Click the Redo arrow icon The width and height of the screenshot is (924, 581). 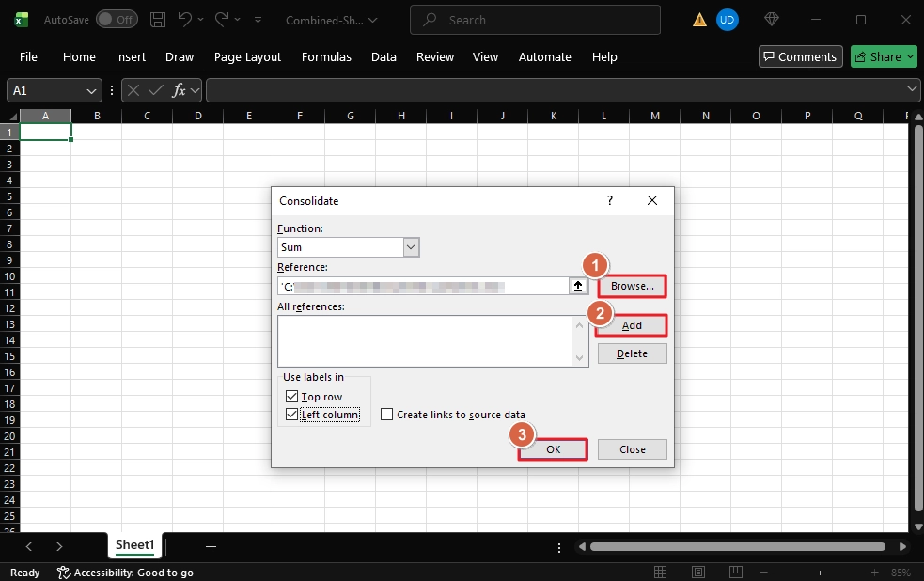coord(222,20)
